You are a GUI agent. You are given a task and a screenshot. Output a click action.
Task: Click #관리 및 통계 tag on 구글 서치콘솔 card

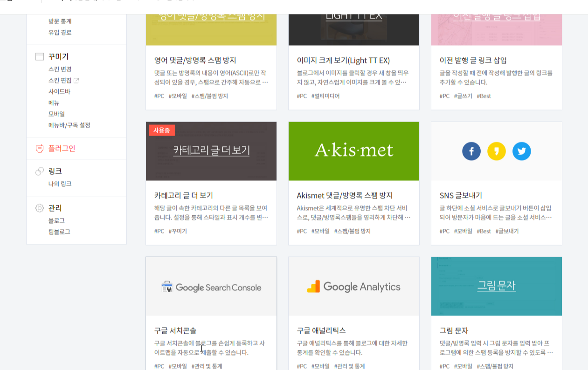pyautogui.click(x=207, y=366)
